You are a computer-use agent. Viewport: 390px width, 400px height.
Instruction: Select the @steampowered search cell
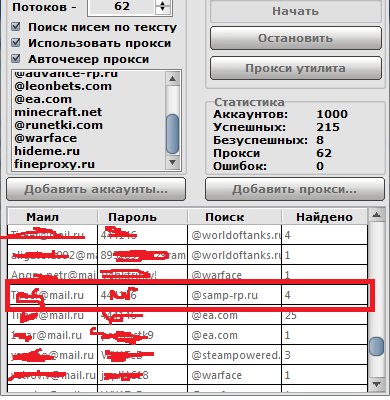(x=235, y=355)
